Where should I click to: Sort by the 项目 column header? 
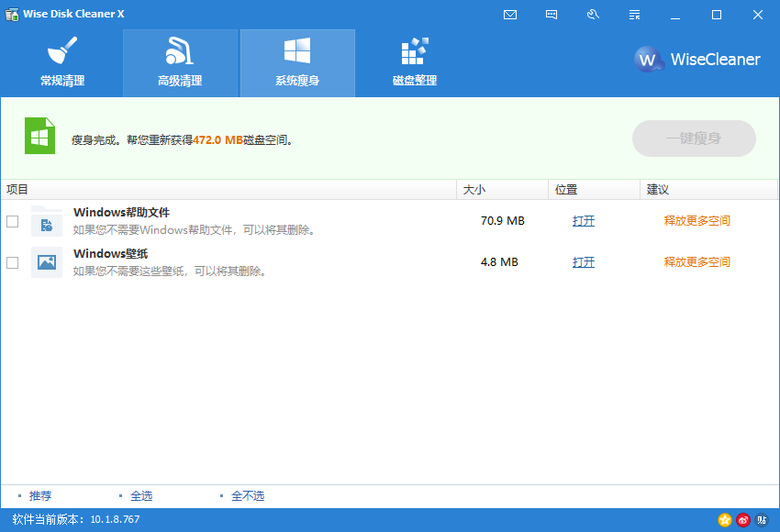pyautogui.click(x=228, y=190)
